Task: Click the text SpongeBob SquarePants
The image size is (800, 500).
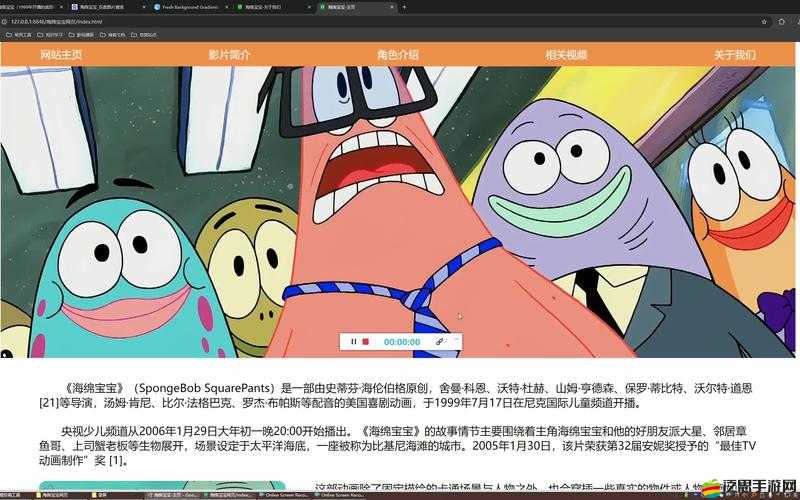Action: point(203,388)
